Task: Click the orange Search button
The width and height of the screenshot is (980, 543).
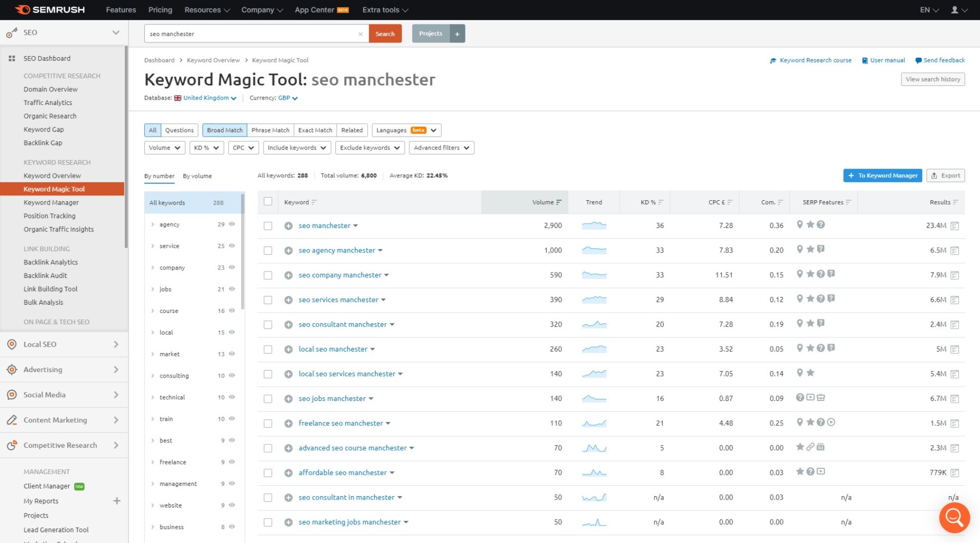Action: [385, 34]
